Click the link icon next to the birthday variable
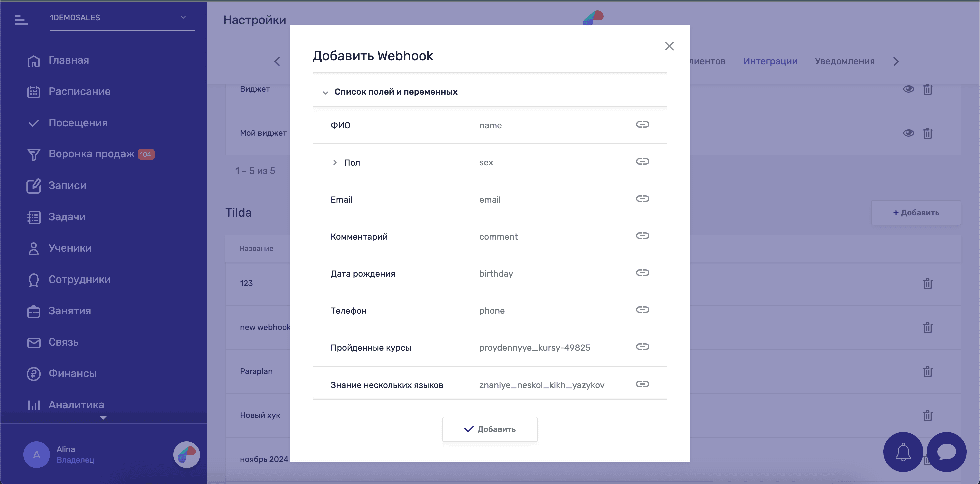 [x=642, y=273]
